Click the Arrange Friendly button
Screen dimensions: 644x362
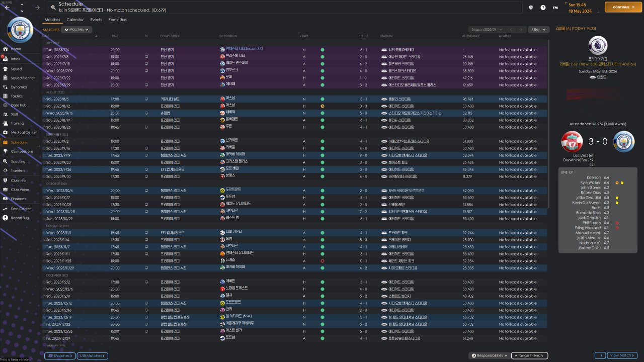530,355
